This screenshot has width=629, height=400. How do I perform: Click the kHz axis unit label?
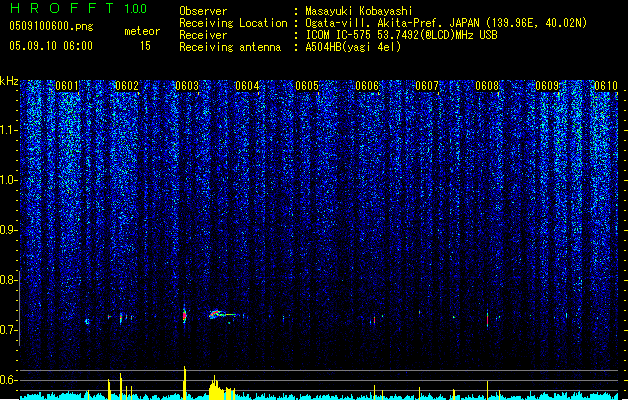(x=9, y=81)
